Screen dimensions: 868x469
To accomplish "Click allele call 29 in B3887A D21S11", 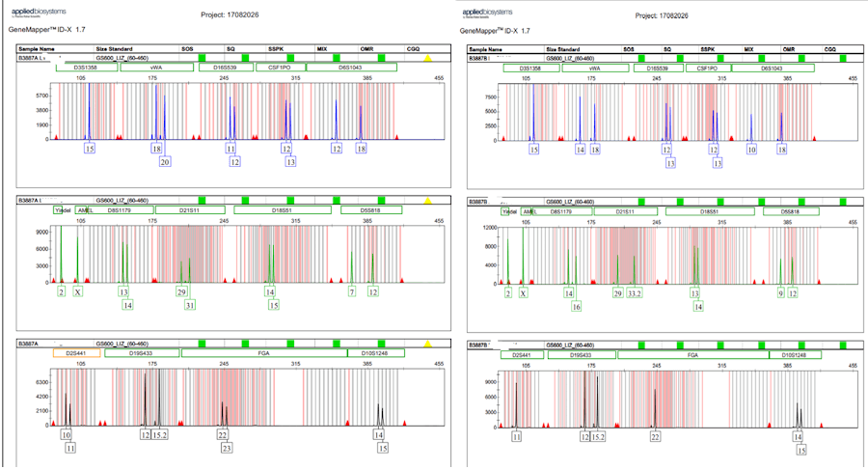I will [181, 291].
